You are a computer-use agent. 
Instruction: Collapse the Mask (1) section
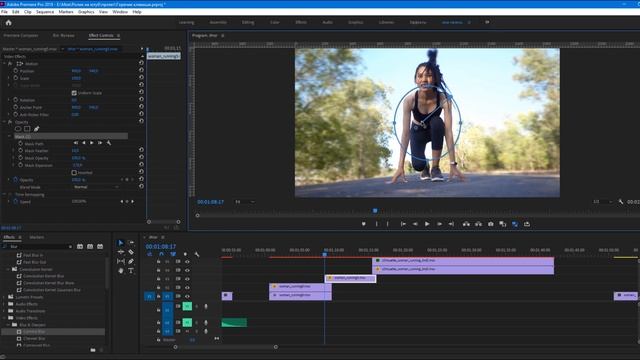click(9, 136)
